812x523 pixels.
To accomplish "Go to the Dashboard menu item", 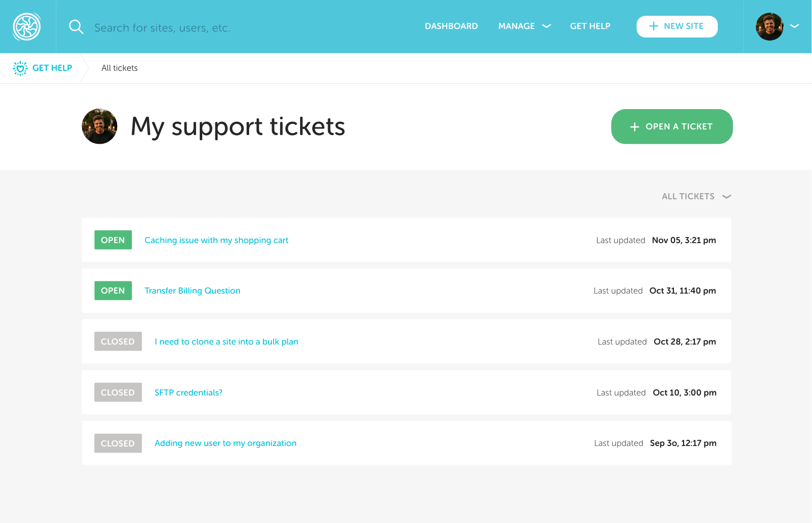I will 451,26.
